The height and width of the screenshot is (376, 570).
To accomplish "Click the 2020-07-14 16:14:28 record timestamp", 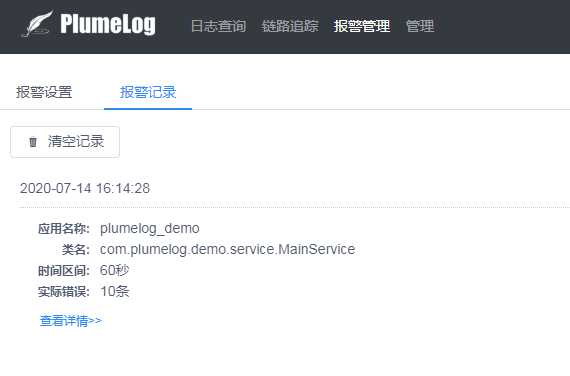I will tap(85, 188).
